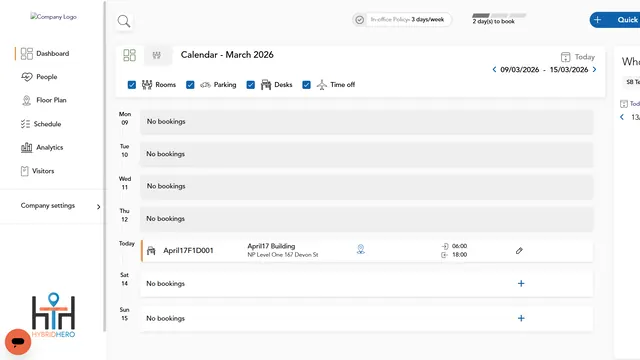Click the sidebar vertical scrollbar
Viewport: 640px width, 360px height.
[104, 165]
